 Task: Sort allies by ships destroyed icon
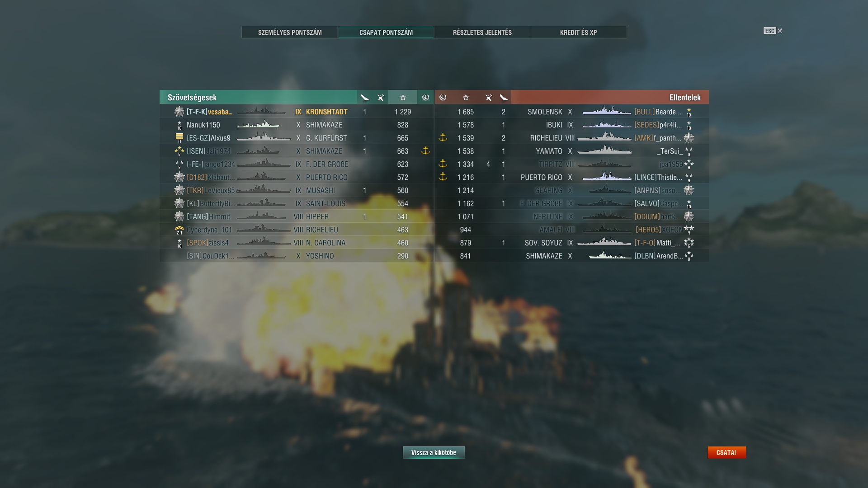click(x=365, y=97)
